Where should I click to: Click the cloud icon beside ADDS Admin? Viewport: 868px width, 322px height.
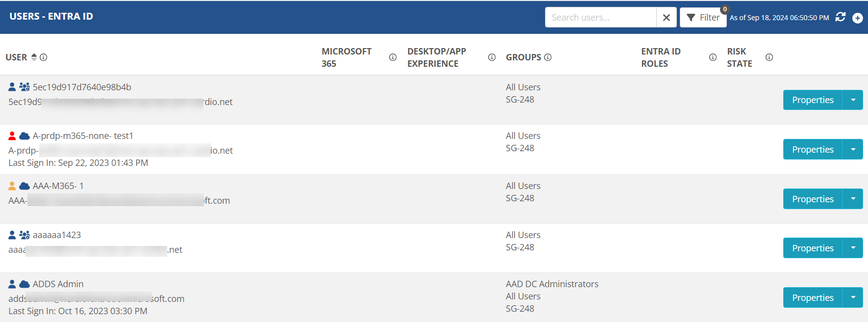(x=25, y=284)
